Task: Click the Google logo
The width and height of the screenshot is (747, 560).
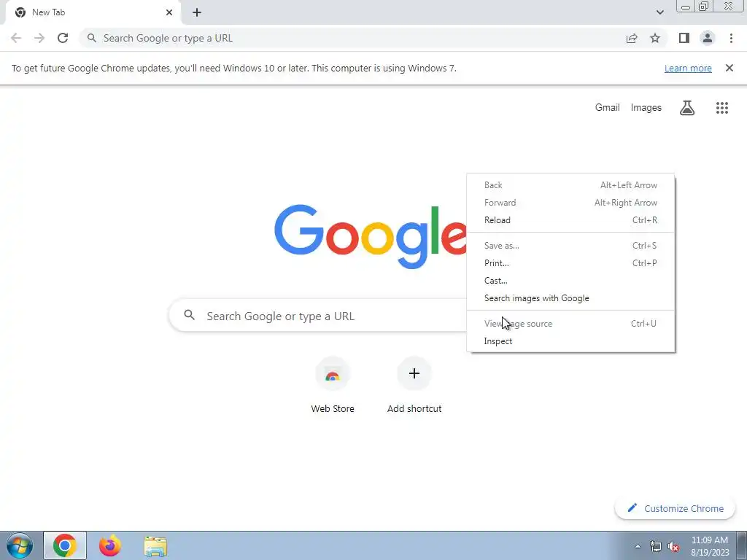Action: 370,237
